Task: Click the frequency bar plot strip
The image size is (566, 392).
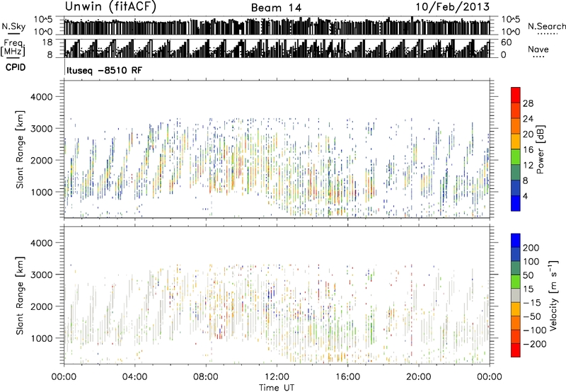Action: click(277, 48)
